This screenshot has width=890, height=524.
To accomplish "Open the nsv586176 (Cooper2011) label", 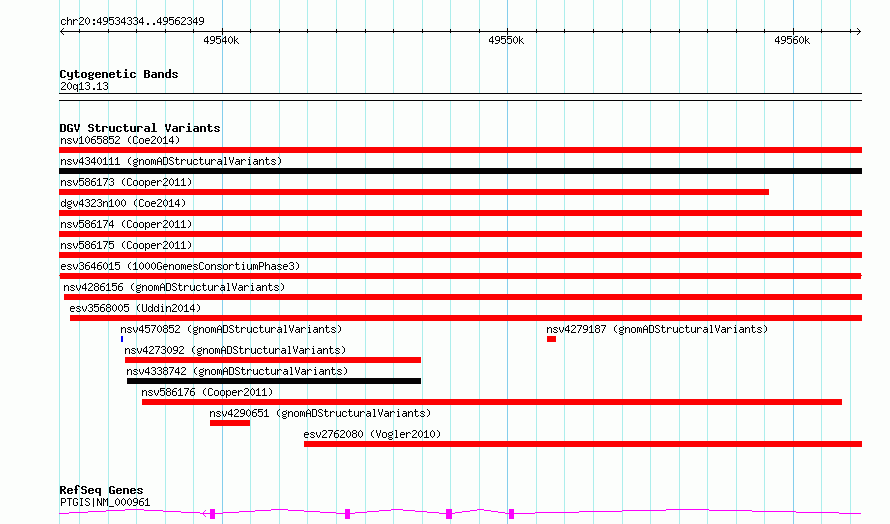I will click(207, 392).
